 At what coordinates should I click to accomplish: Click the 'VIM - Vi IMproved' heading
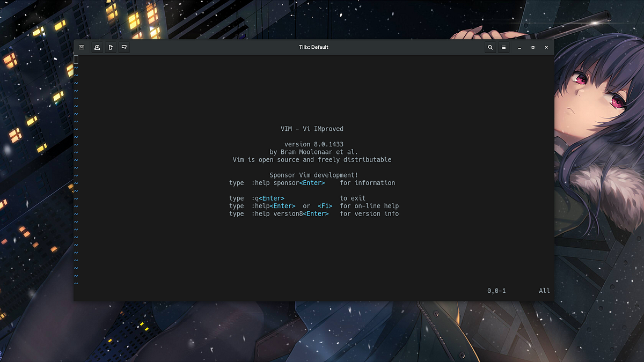point(313,129)
